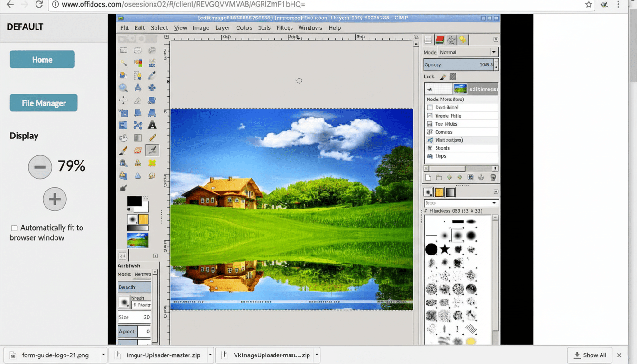The width and height of the screenshot is (637, 364).
Task: Open the File Manager
Action: pyautogui.click(x=43, y=102)
